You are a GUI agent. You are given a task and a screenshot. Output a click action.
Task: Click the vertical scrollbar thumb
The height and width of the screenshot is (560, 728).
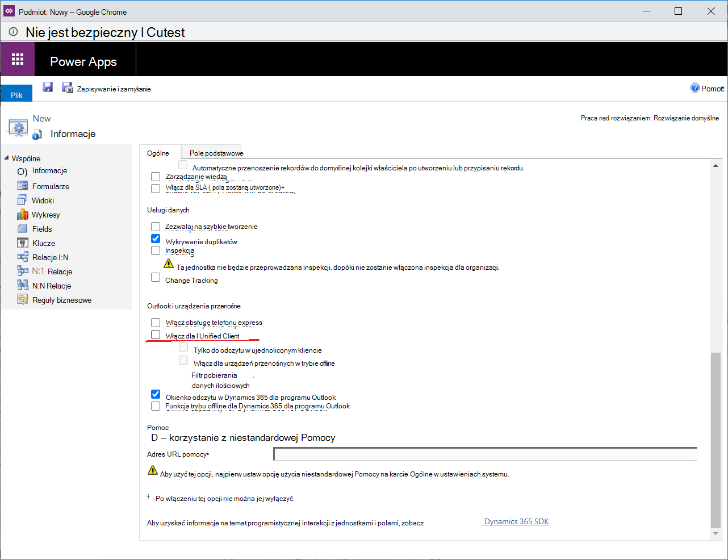pos(716,440)
